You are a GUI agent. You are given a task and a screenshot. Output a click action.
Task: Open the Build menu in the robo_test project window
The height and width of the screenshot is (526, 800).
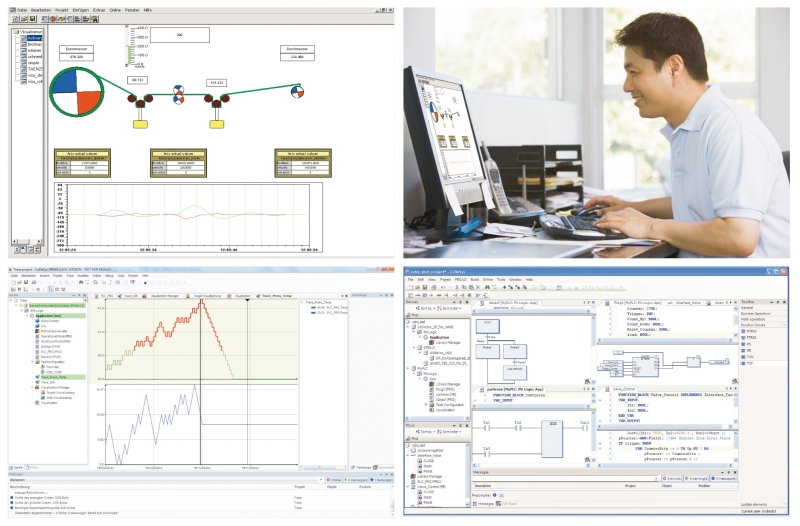[474, 280]
